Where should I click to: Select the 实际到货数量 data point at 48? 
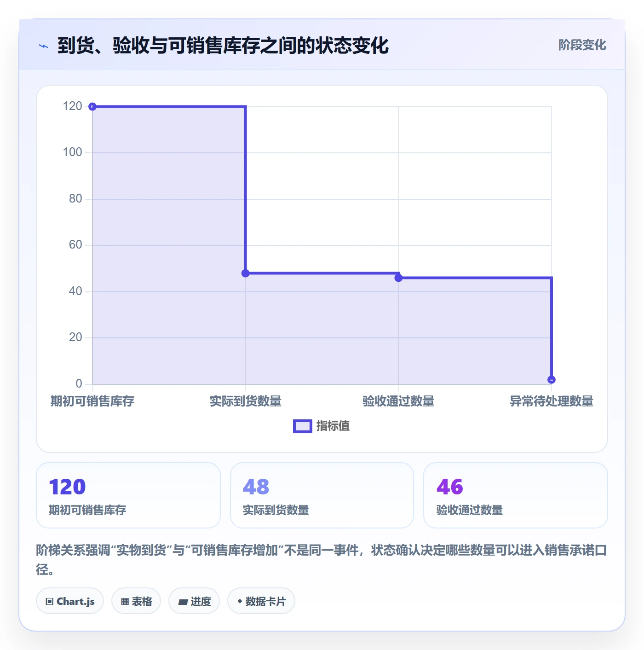[246, 273]
